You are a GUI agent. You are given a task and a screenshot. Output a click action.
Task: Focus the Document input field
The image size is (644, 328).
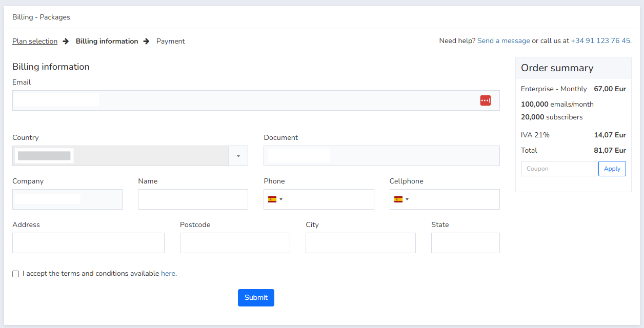point(381,156)
